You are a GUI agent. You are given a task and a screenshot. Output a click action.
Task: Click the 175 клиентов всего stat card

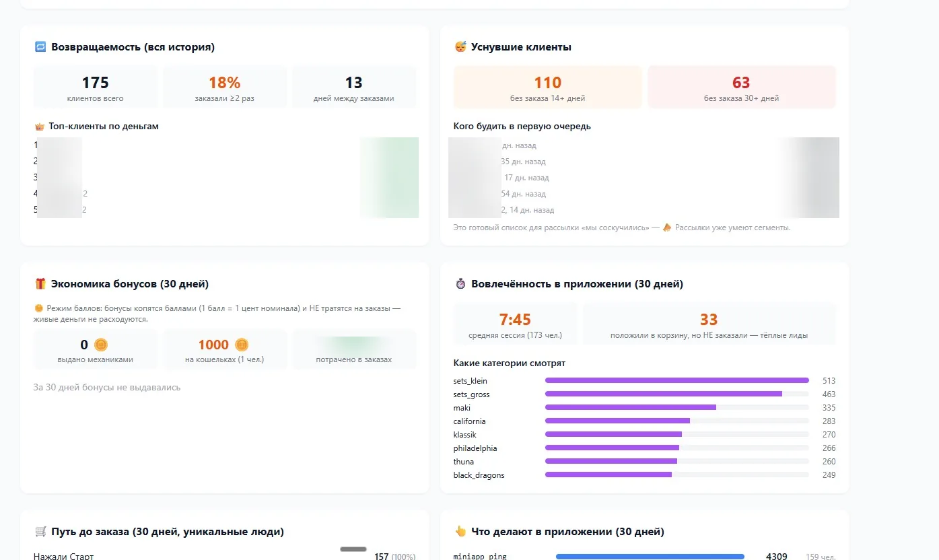coord(96,87)
